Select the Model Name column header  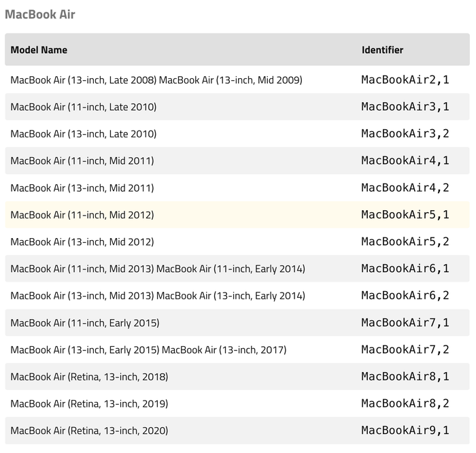click(39, 50)
